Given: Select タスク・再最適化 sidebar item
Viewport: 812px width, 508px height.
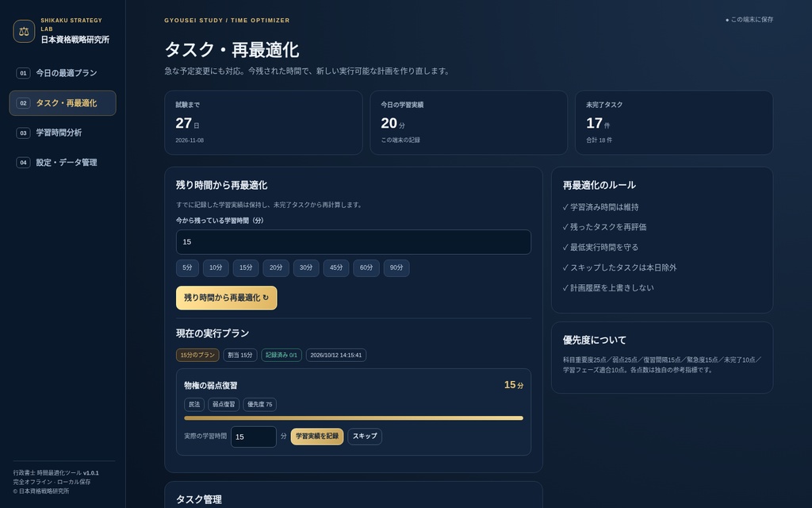Looking at the screenshot, I should click(x=63, y=103).
